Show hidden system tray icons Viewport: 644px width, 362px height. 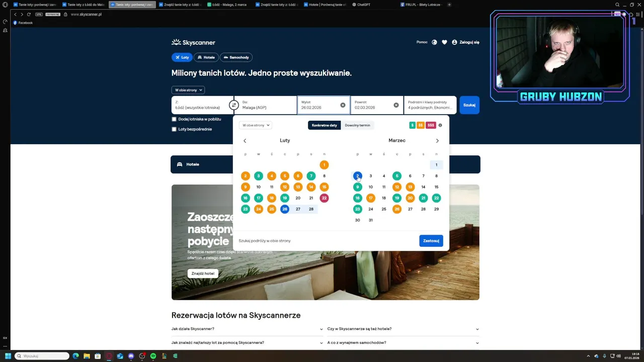(589, 356)
